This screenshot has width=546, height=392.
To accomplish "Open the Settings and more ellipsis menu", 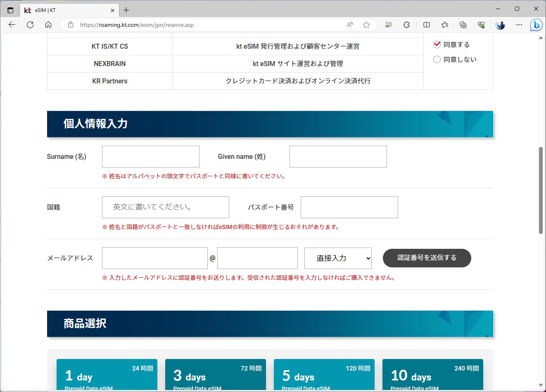I will (x=519, y=25).
